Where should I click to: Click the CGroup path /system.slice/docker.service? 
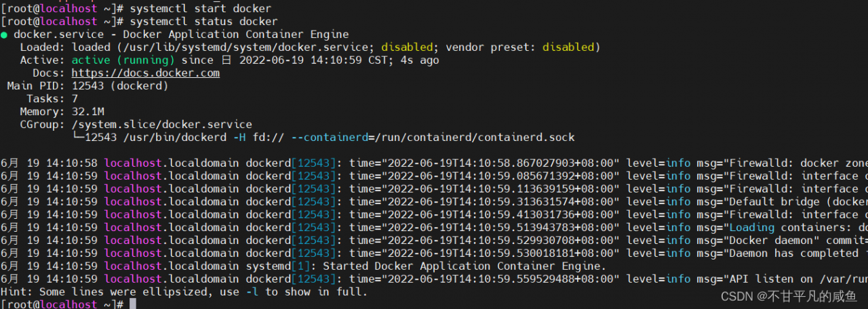(161, 125)
